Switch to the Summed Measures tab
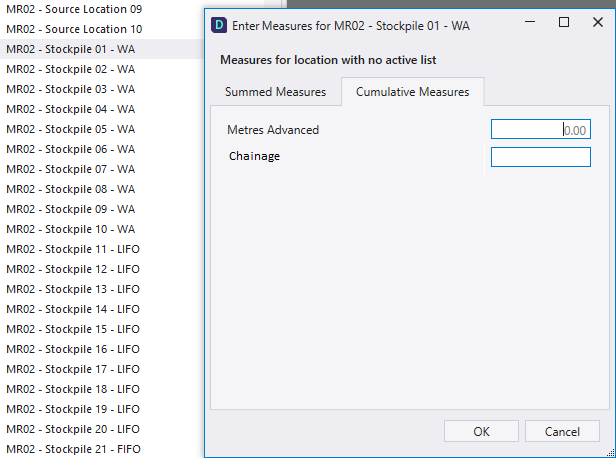Viewport: 616px width, 458px height. 275,92
